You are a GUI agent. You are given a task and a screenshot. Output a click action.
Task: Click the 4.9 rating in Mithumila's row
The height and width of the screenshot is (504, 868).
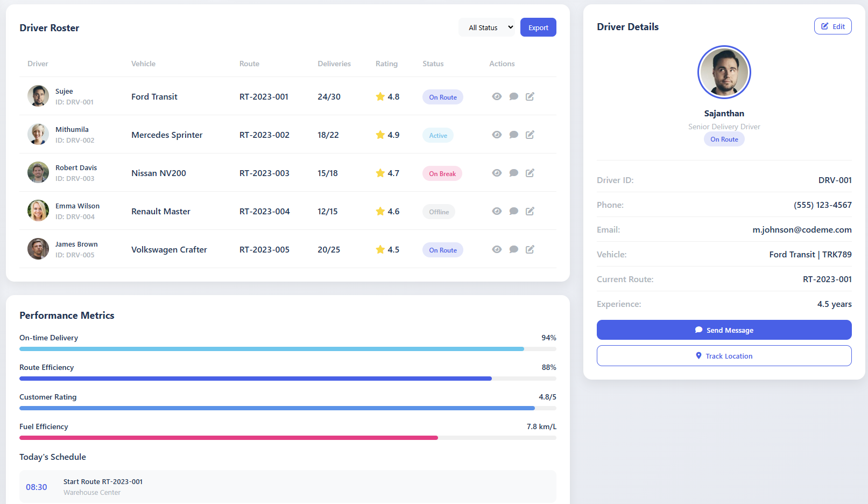(387, 135)
